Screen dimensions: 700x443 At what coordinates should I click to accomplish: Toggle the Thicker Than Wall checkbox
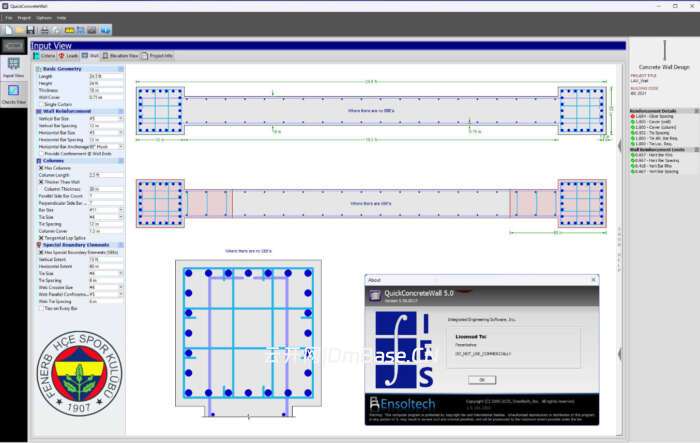pos(41,182)
